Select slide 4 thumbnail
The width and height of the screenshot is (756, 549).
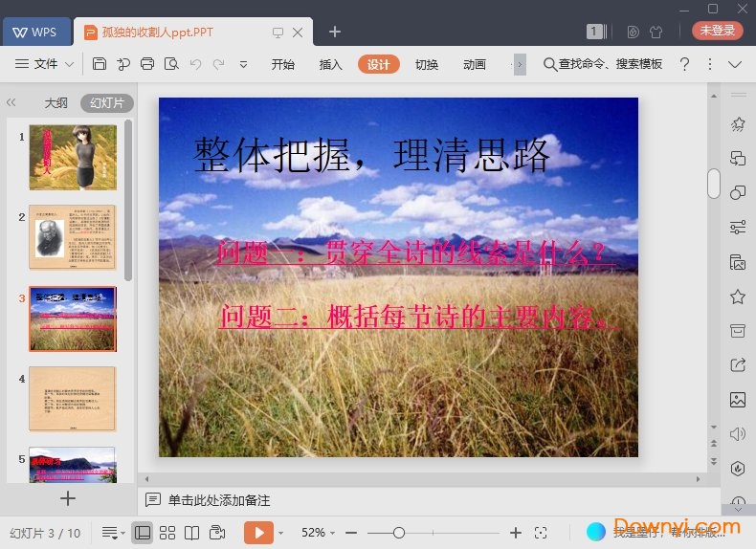point(72,398)
